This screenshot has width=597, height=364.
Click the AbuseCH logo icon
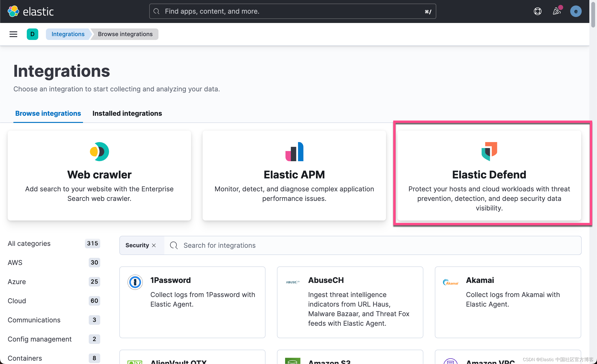[x=293, y=282]
